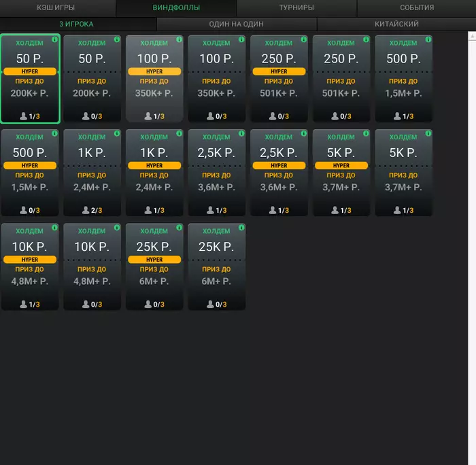
Task: Join the 10K P. HYPER game card
Action: pos(30,267)
